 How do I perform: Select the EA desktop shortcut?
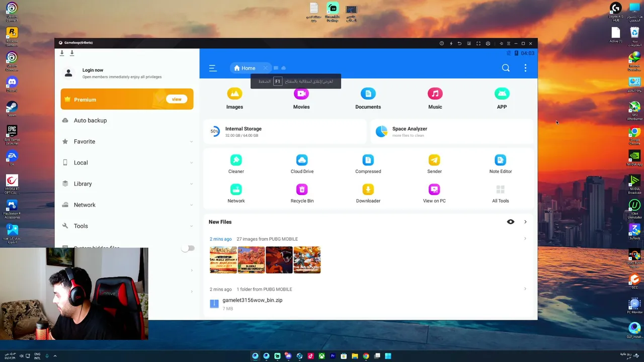(12, 158)
